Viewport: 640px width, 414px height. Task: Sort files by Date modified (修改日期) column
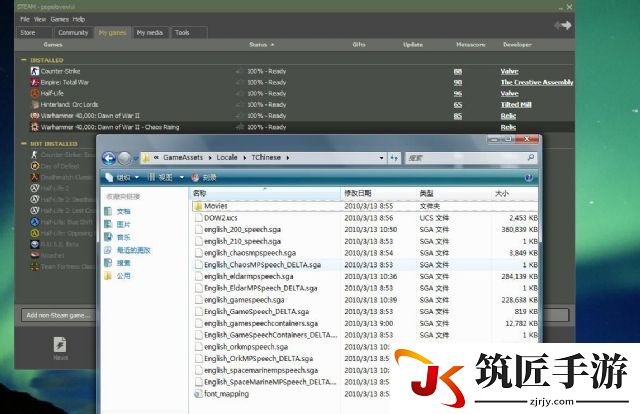378,193
